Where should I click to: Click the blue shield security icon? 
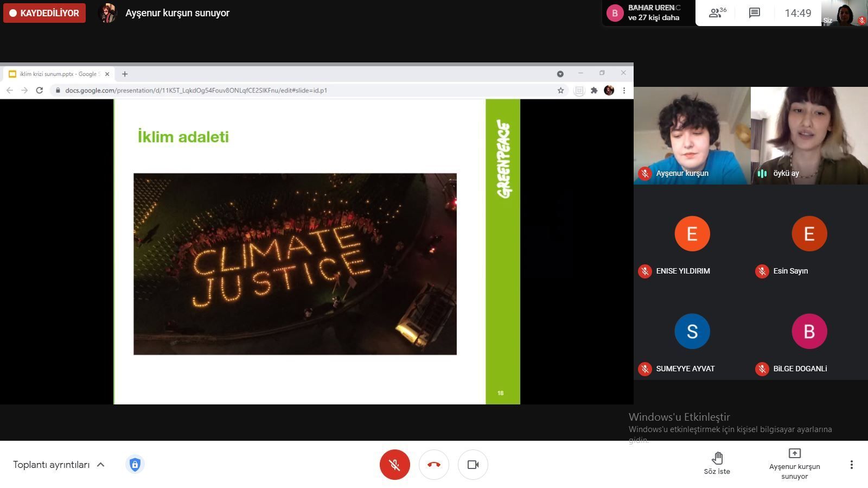click(x=135, y=465)
